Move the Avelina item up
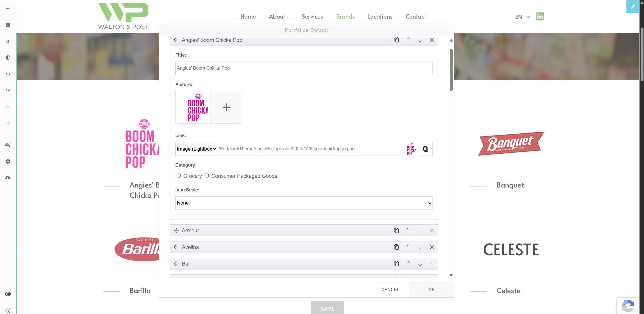This screenshot has width=644, height=314. (x=408, y=247)
